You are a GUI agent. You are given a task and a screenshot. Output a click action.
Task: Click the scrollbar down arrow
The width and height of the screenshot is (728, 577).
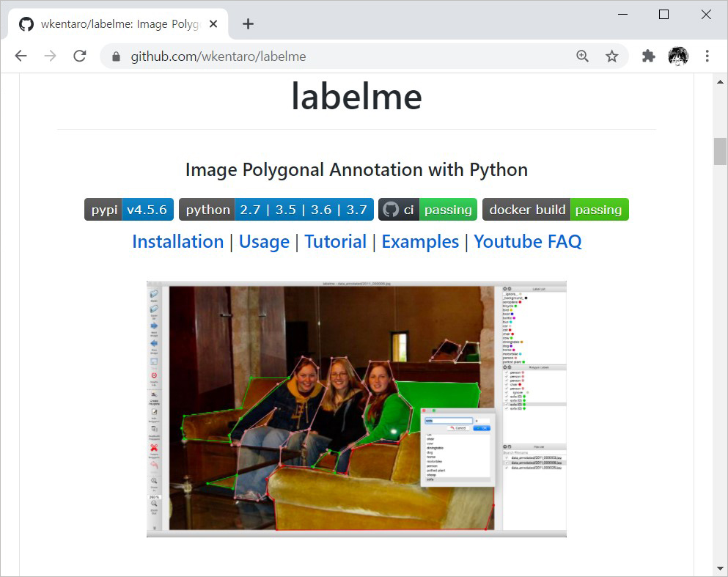point(720,568)
